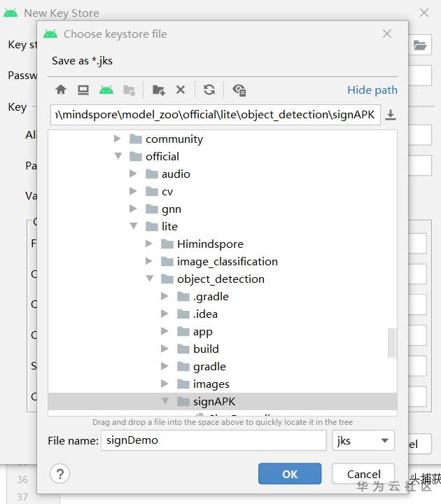Collapse the object_detection folder arrow

click(150, 279)
